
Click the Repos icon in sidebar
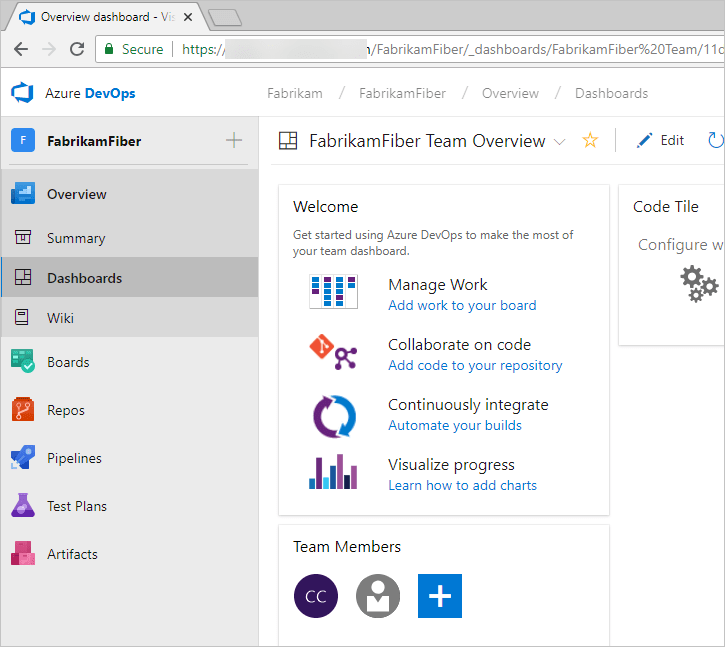tap(23, 409)
